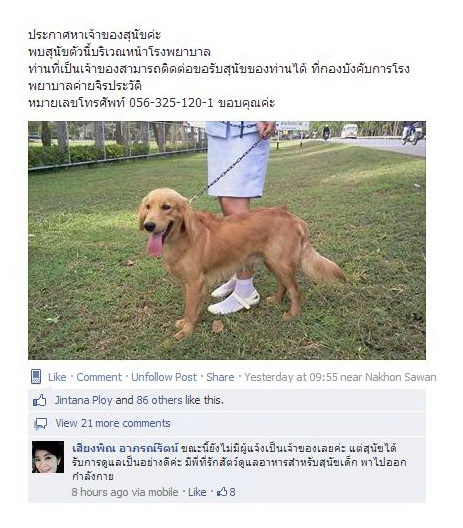Click the 8 hours ago comment timestamp

[100, 492]
